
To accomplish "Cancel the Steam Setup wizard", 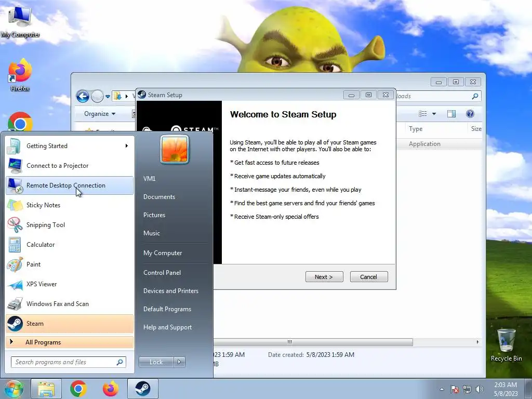I will [x=369, y=277].
